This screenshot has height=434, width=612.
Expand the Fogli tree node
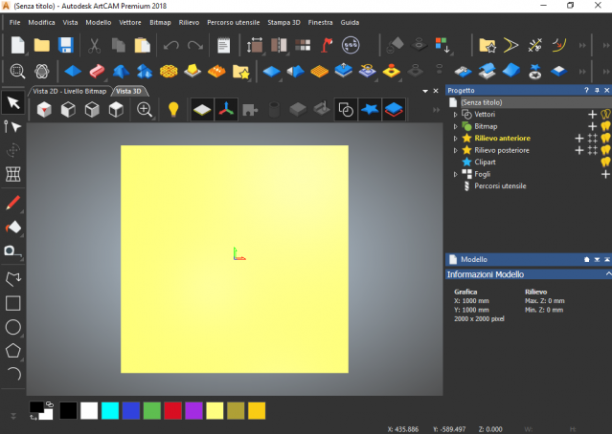pos(455,174)
